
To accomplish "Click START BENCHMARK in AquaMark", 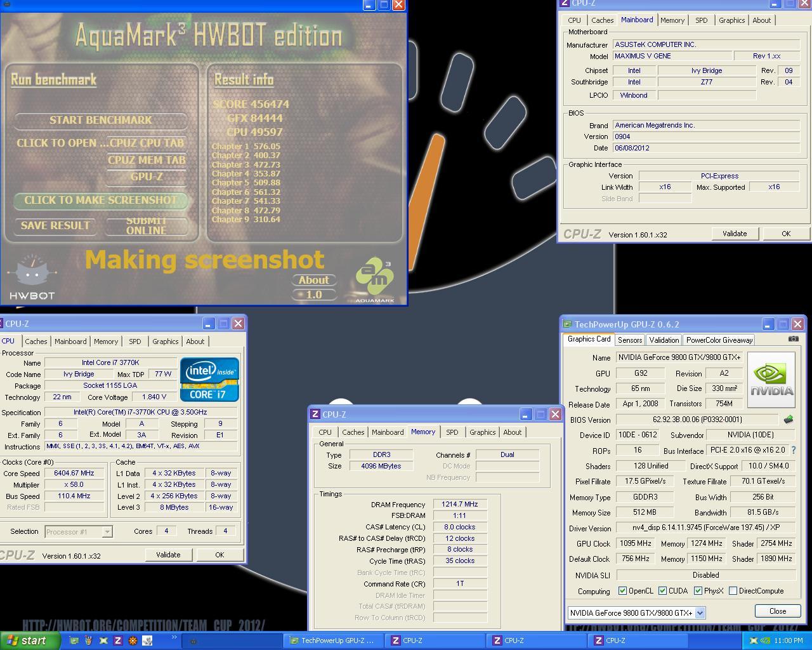I will (101, 120).
